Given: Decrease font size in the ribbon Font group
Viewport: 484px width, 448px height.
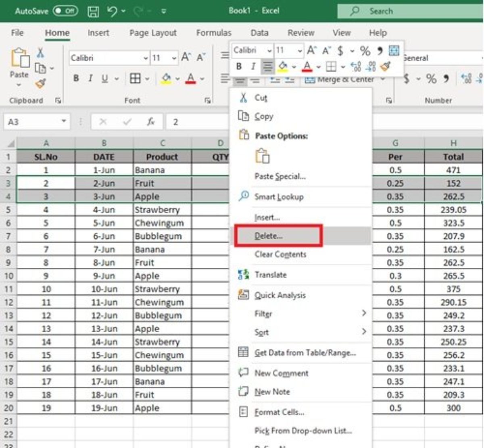Looking at the screenshot, I should point(201,58).
